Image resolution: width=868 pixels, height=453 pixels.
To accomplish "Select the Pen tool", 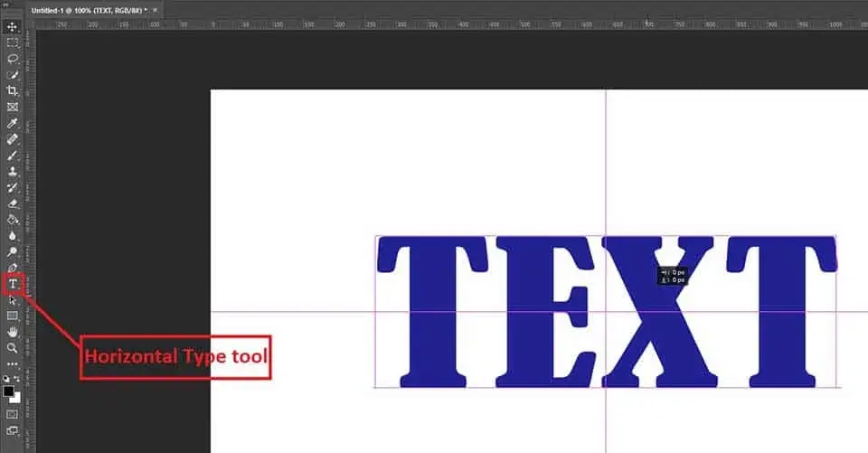I will tap(12, 268).
